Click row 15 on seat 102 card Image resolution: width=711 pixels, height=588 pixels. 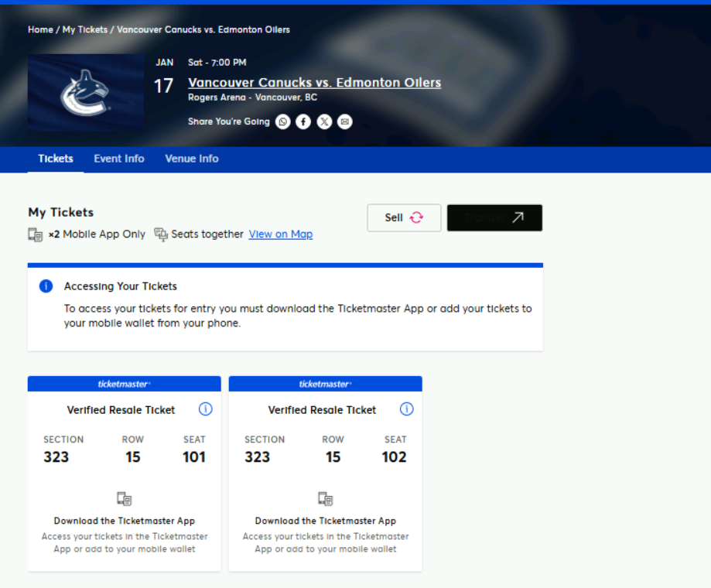point(333,457)
